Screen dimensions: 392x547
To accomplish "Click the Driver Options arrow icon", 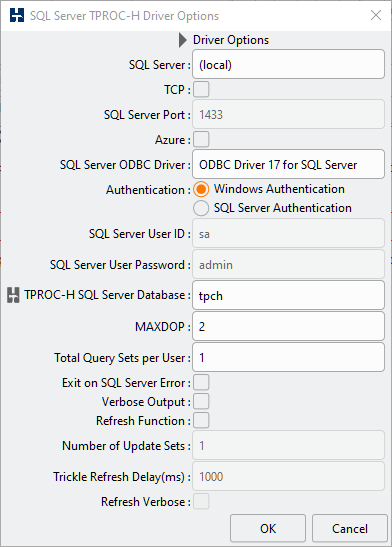I will point(183,40).
